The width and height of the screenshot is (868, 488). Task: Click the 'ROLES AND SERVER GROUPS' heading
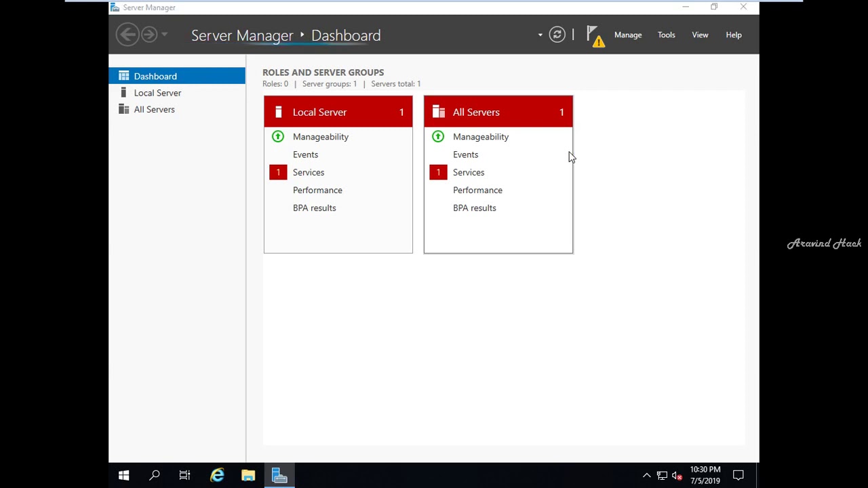(323, 73)
